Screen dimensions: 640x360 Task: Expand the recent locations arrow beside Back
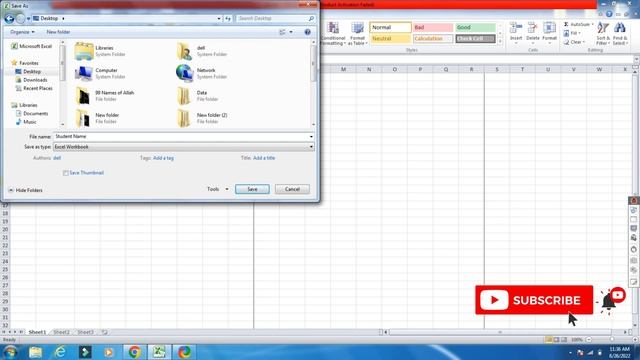(28, 19)
